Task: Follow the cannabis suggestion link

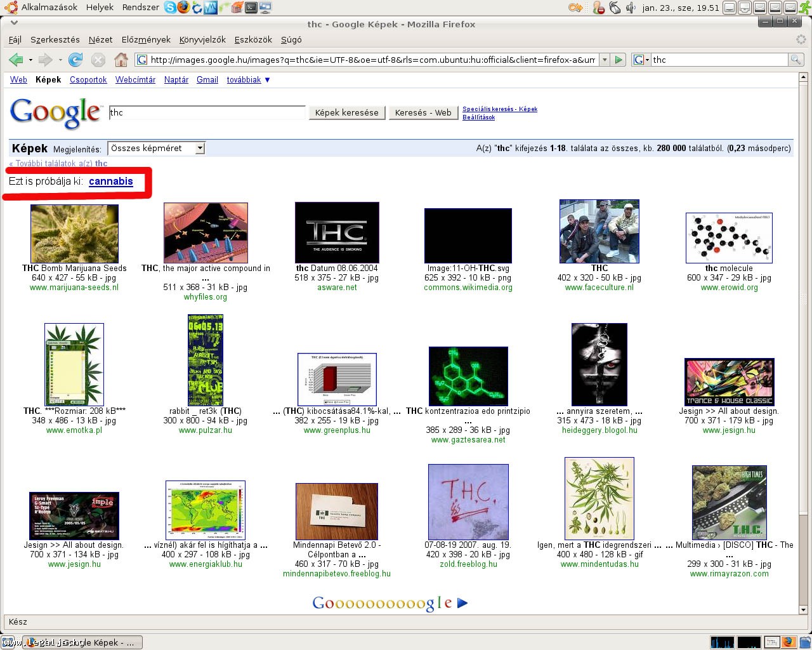Action: [x=111, y=181]
